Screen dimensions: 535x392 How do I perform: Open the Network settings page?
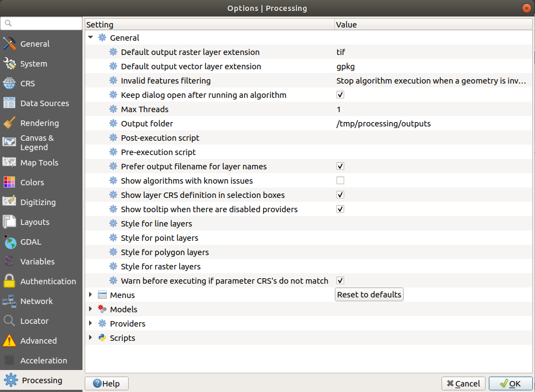tap(36, 301)
